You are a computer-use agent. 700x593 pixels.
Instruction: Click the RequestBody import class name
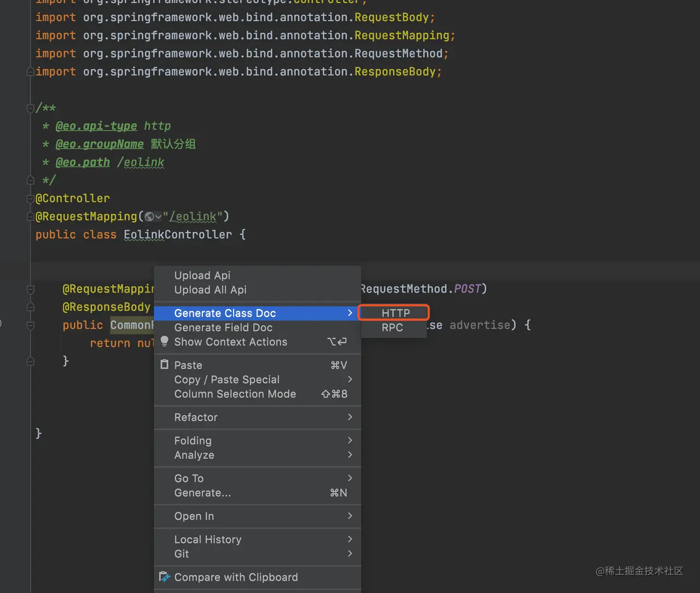392,18
